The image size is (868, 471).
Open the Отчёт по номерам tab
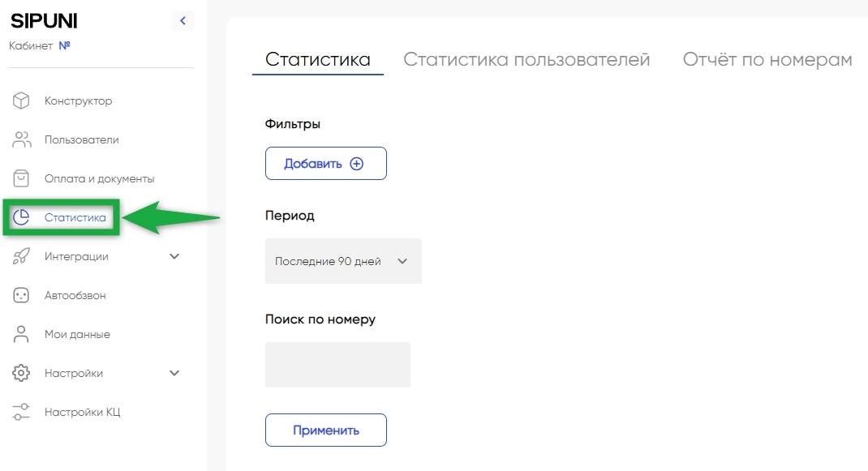pos(767,60)
